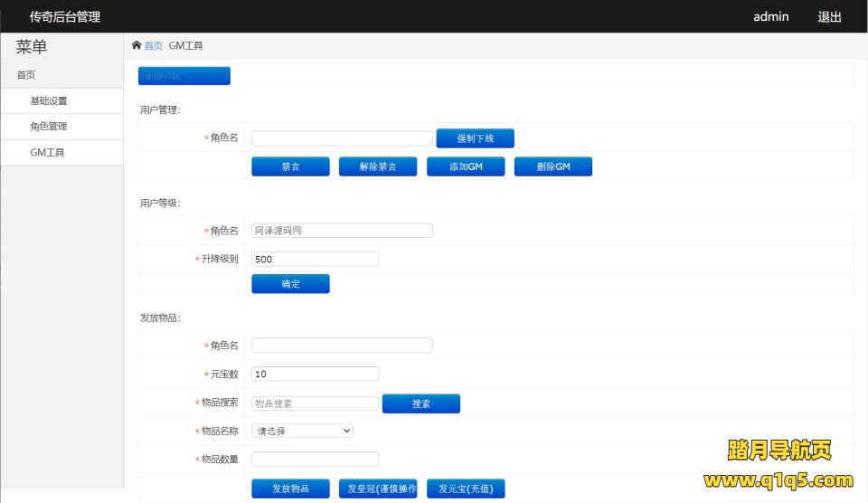The width and height of the screenshot is (868, 503).
Task: Open 基础设置 in the sidebar menu
Action: 49,101
